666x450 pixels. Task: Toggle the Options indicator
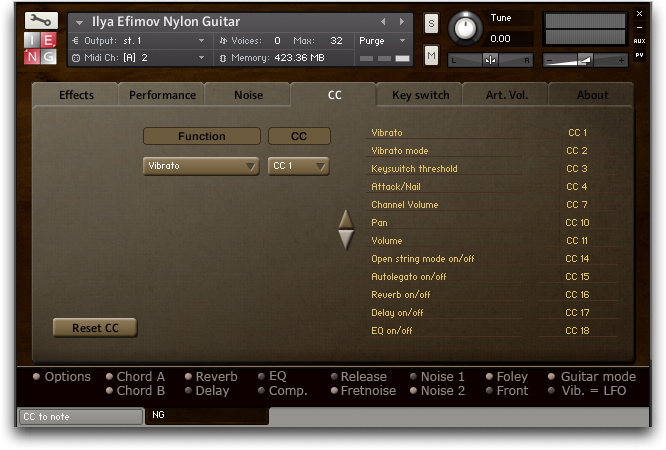[x=37, y=376]
